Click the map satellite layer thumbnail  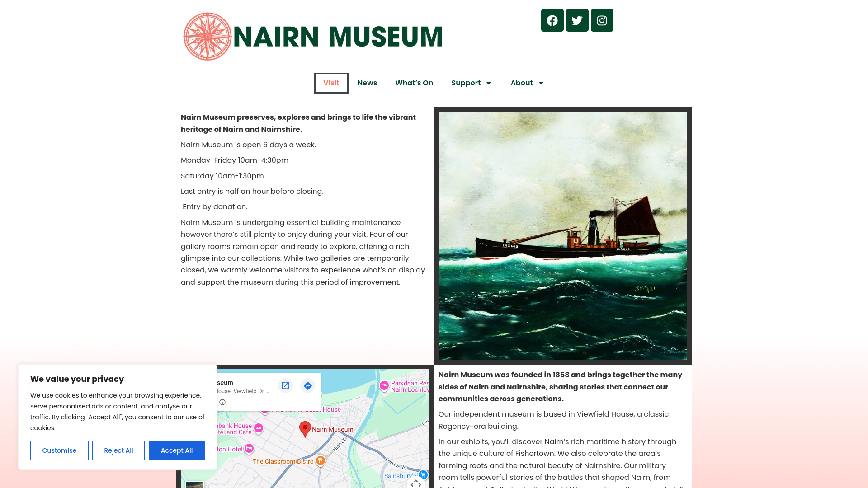[x=195, y=484]
